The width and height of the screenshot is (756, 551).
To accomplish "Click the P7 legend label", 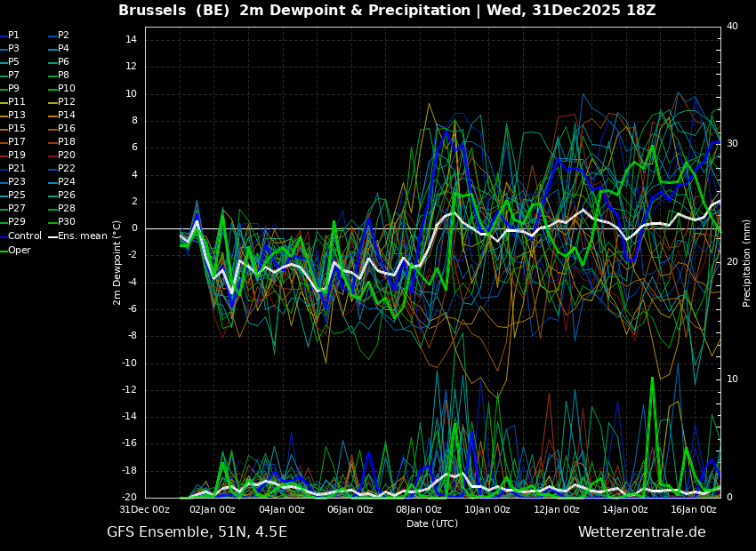I will point(13,76).
